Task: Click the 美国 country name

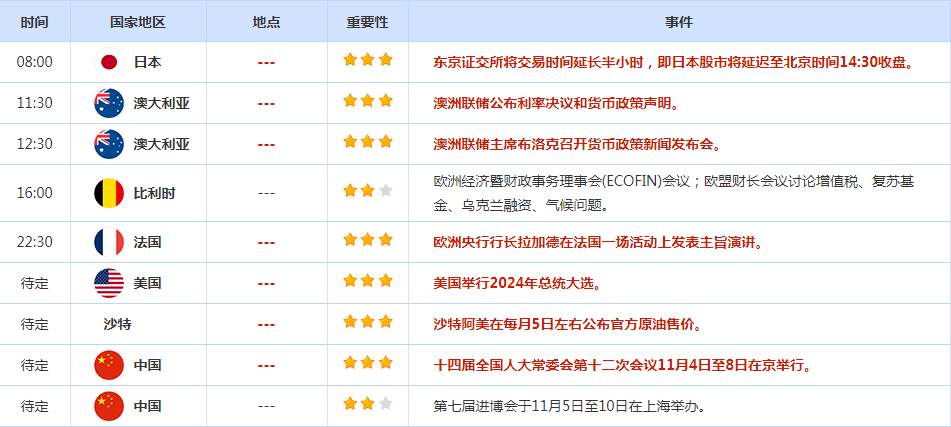Action: [x=147, y=283]
